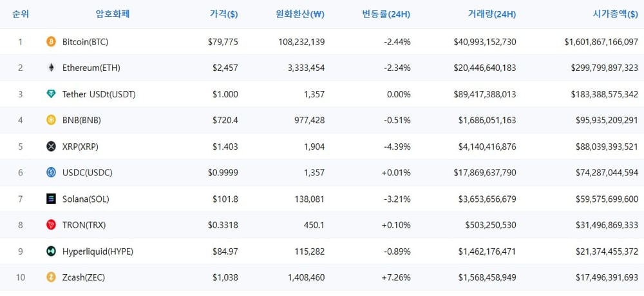Open Zcash(ZEC) name link
The width and height of the screenshot is (644, 296).
coord(84,278)
